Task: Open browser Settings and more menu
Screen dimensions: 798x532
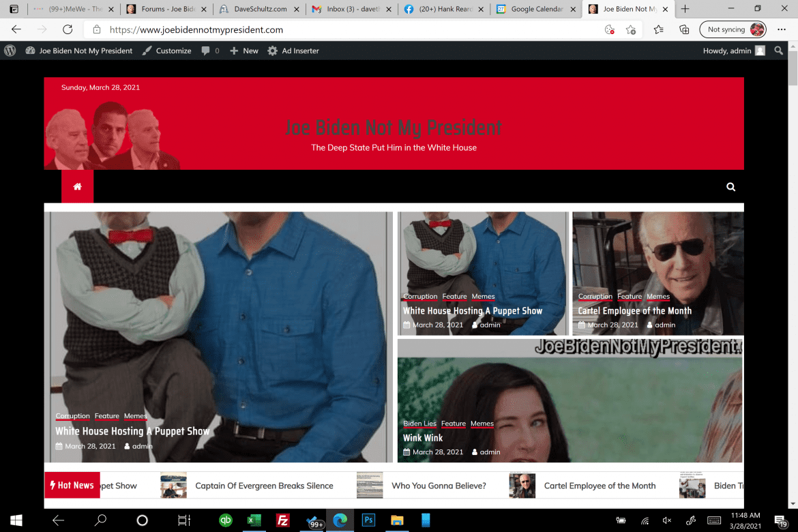Action: (782, 29)
